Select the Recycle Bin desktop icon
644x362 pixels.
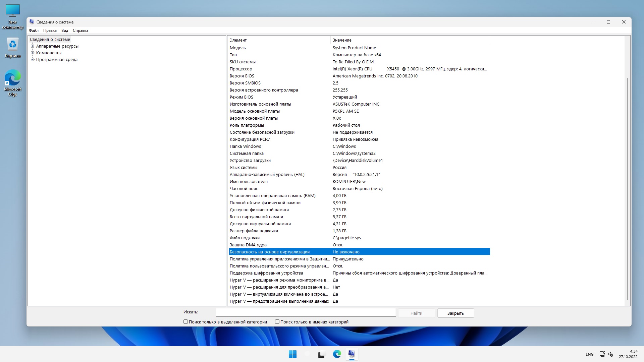tap(13, 47)
